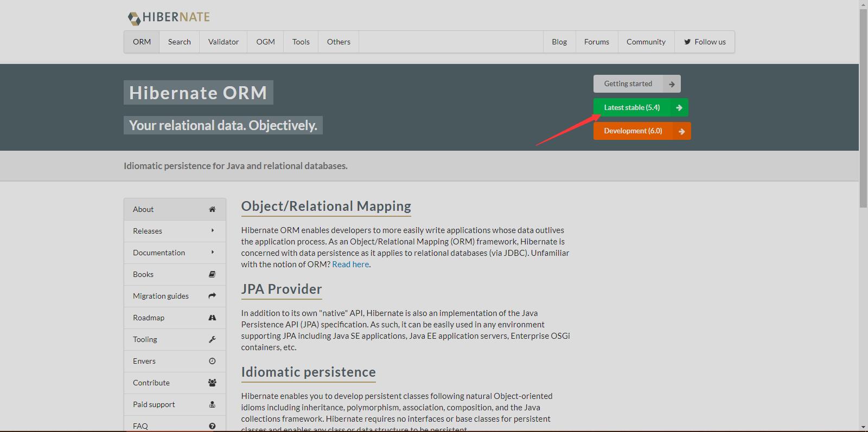Select Contribute in the sidebar
Image resolution: width=868 pixels, height=432 pixels.
pyautogui.click(x=175, y=383)
